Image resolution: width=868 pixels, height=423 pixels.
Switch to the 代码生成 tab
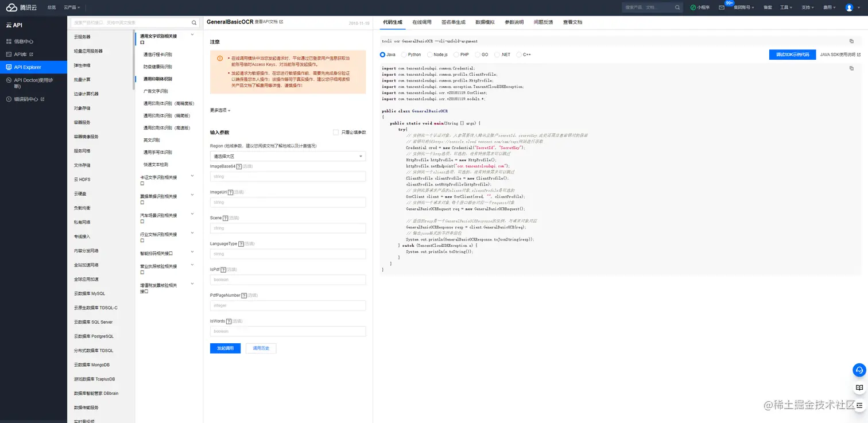click(393, 22)
